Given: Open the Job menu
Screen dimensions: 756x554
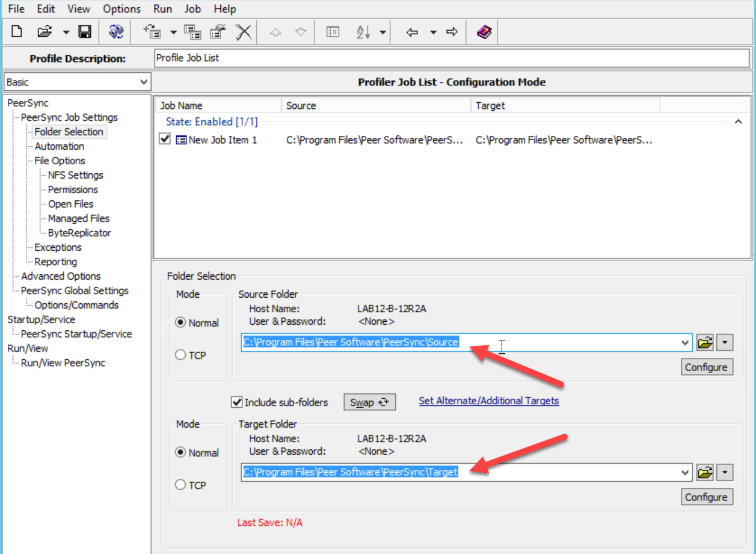Looking at the screenshot, I should [192, 9].
